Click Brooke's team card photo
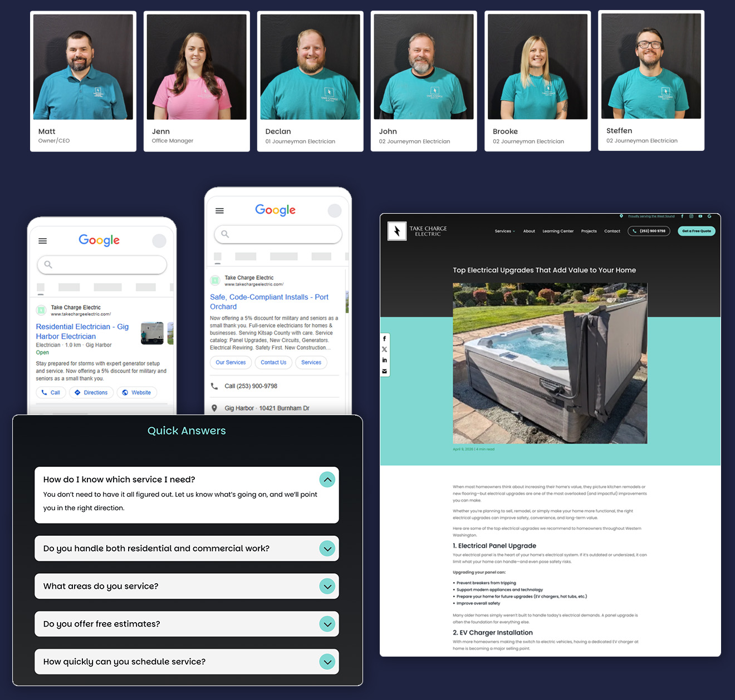This screenshot has height=700, width=735. (x=537, y=67)
